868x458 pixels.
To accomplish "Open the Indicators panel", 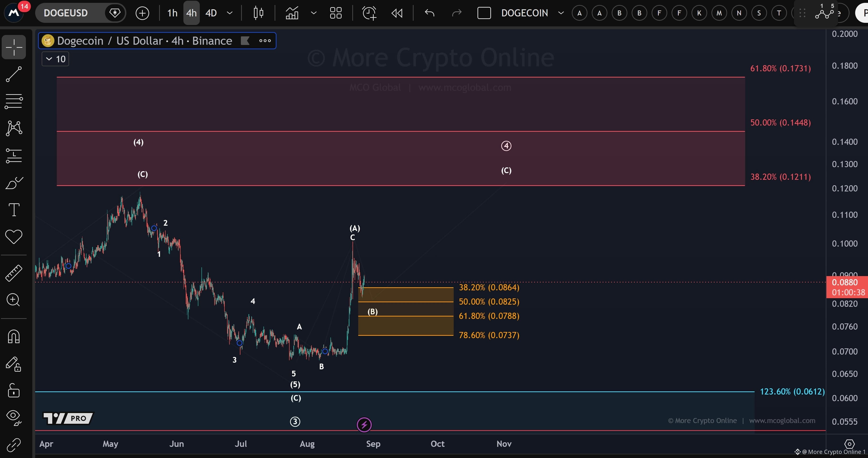I will point(292,13).
